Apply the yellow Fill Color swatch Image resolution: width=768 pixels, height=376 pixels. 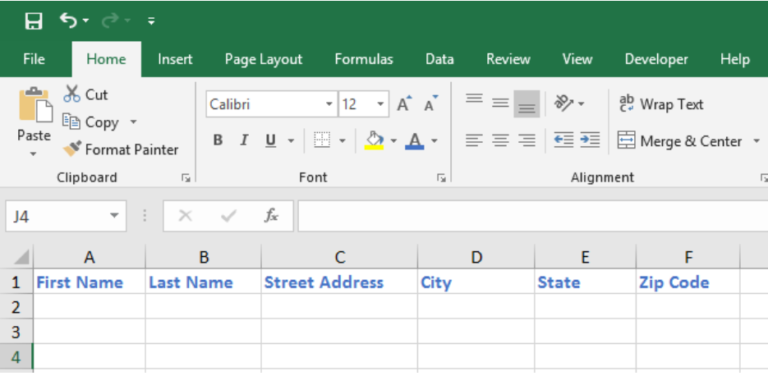pos(374,141)
